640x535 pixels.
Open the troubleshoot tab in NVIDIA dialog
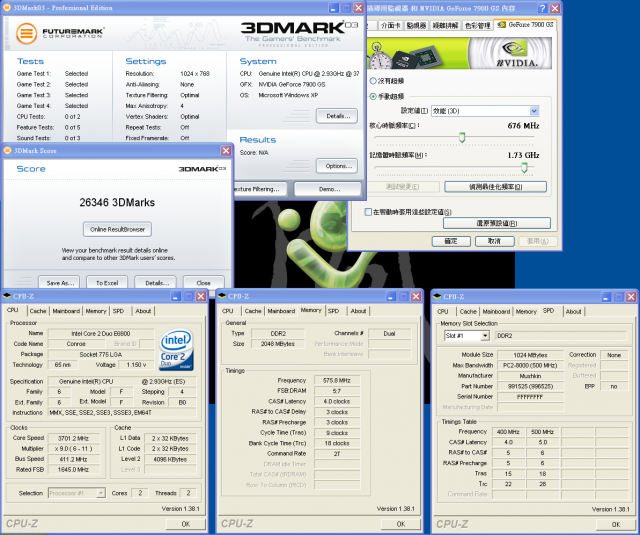point(446,26)
